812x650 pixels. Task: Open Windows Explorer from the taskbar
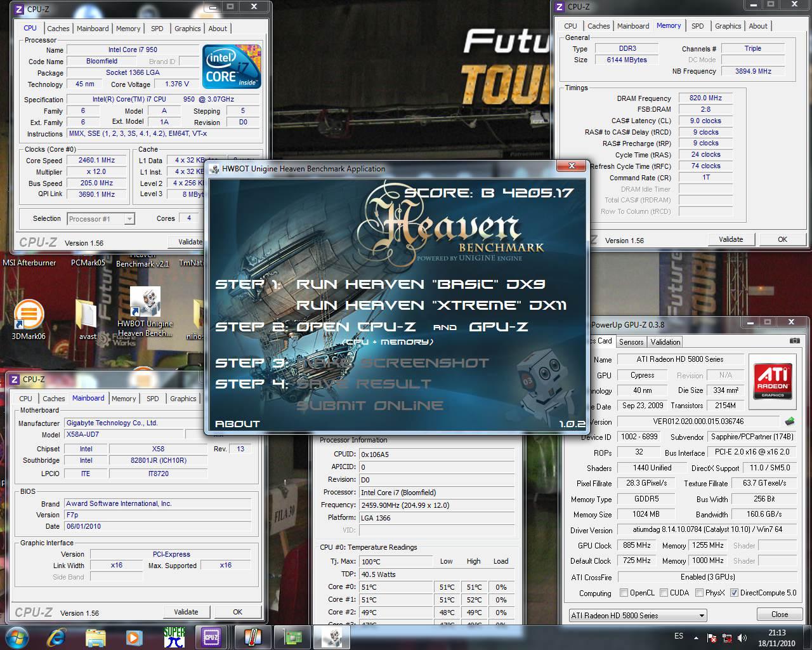(x=96, y=637)
